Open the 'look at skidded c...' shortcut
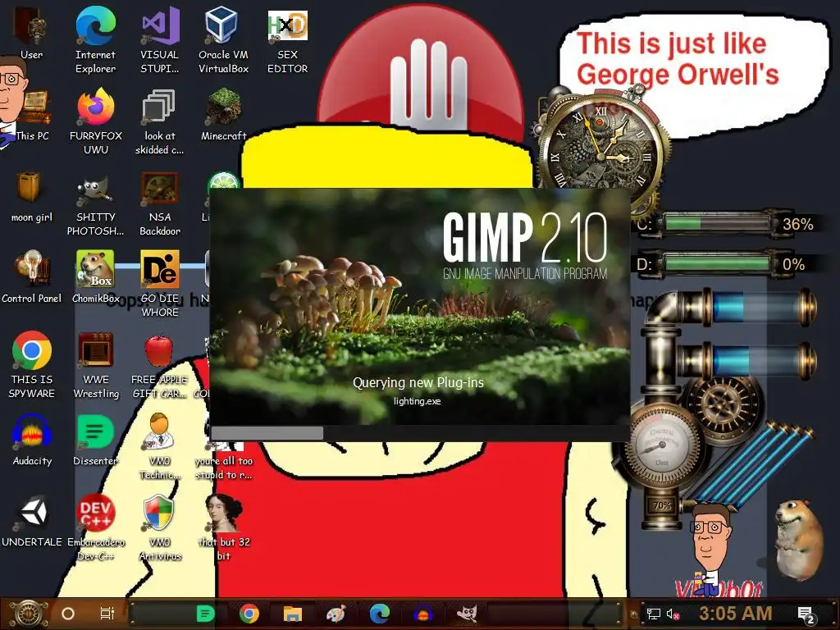 point(160,121)
